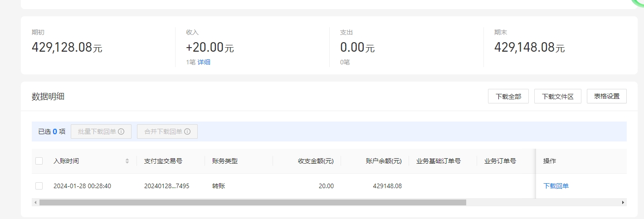
Task: Click the 业务订单号 column header
Action: 500,161
